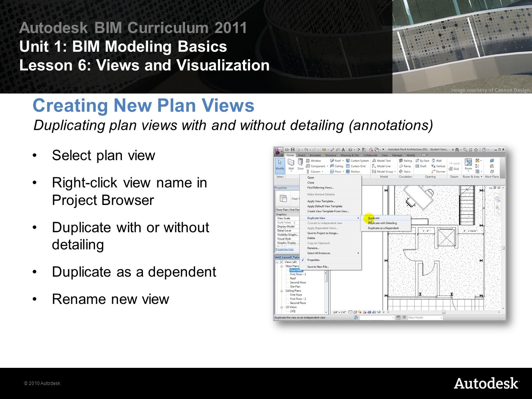Activate the Mullion tool
This screenshot has height=399, width=532.
click(353, 171)
